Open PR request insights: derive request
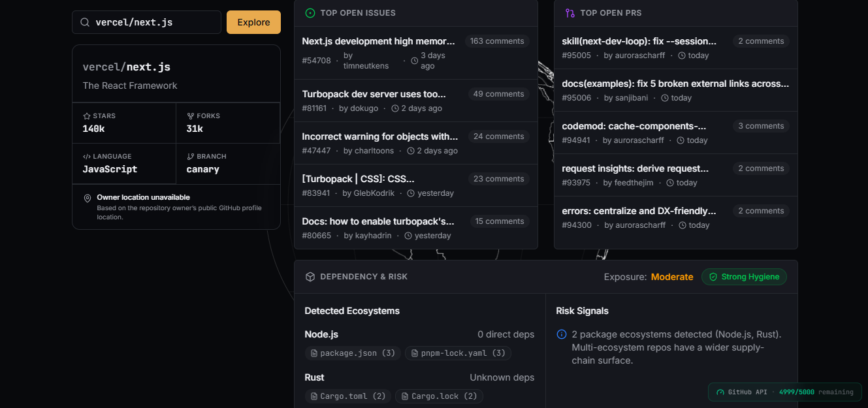 635,168
